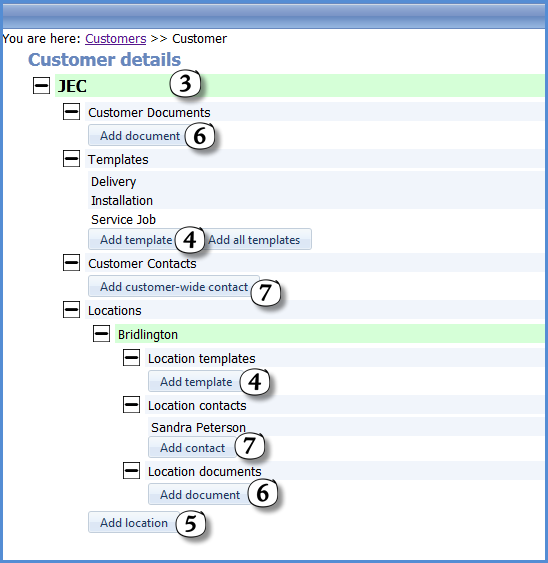Viewport: 548px width, 563px height.
Task: Click Add document under Location documents
Action: [x=200, y=494]
